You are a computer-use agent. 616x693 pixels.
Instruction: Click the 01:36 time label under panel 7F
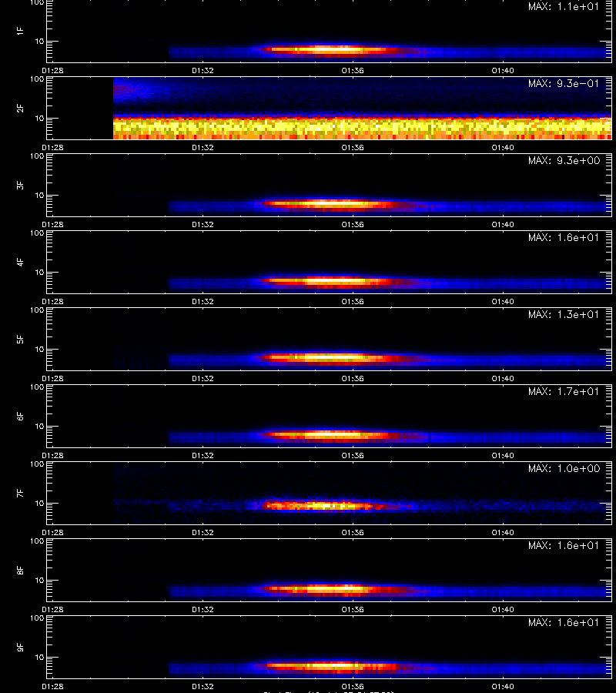pos(353,533)
